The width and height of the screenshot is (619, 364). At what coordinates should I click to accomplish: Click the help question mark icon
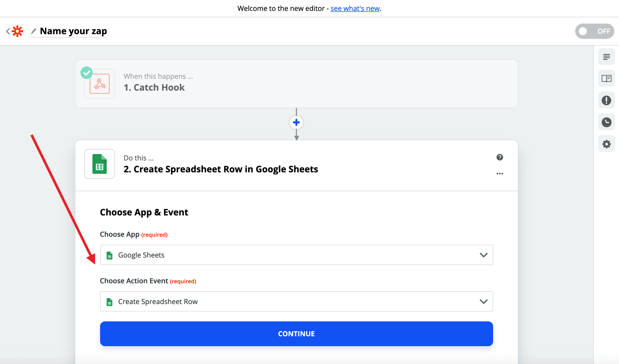[x=500, y=157]
